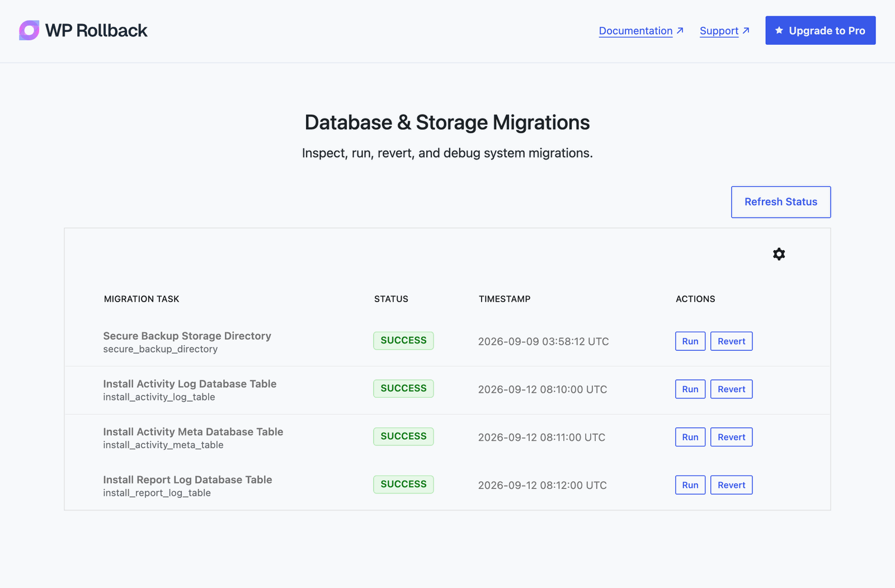This screenshot has width=895, height=588.
Task: Click the WP Rollback brand name text
Action: coord(96,30)
